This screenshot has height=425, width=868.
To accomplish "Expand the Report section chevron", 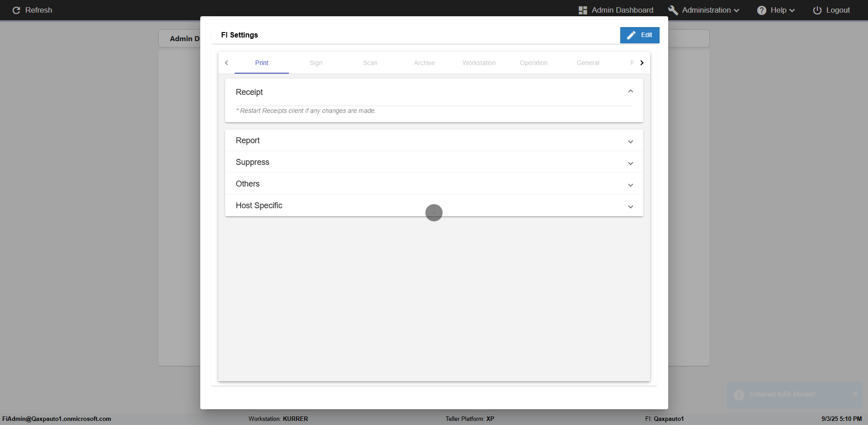I will click(x=631, y=142).
